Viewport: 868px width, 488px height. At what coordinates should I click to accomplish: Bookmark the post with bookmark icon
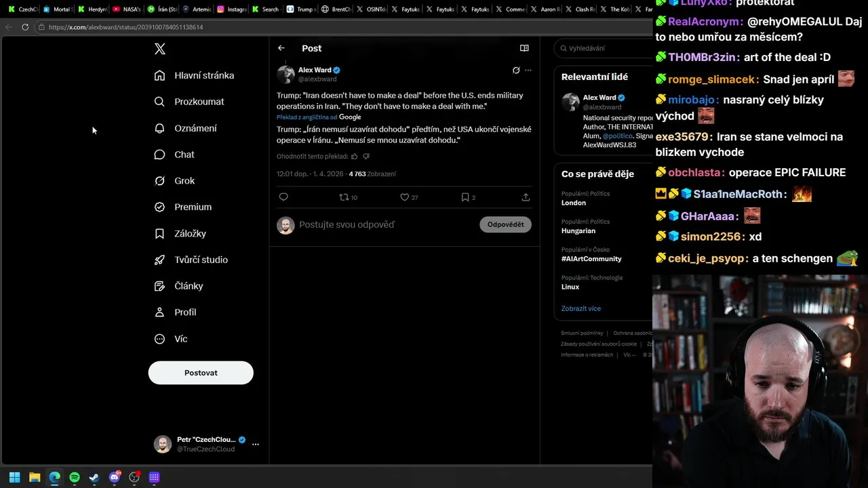tap(465, 197)
